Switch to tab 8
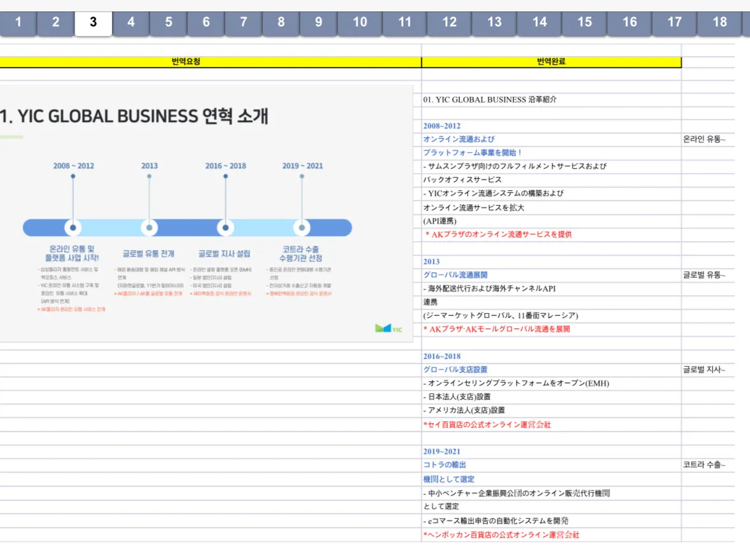Image resolution: width=750 pixels, height=560 pixels. tap(281, 23)
